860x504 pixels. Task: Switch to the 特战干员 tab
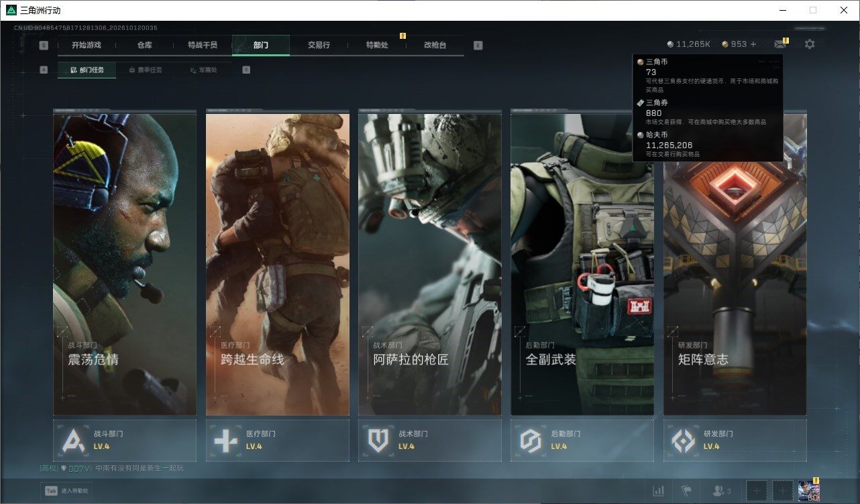tap(203, 46)
